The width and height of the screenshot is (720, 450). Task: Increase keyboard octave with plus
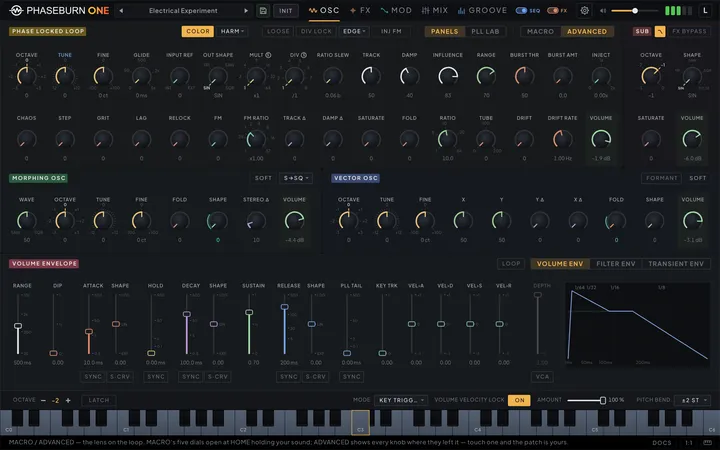(x=68, y=400)
